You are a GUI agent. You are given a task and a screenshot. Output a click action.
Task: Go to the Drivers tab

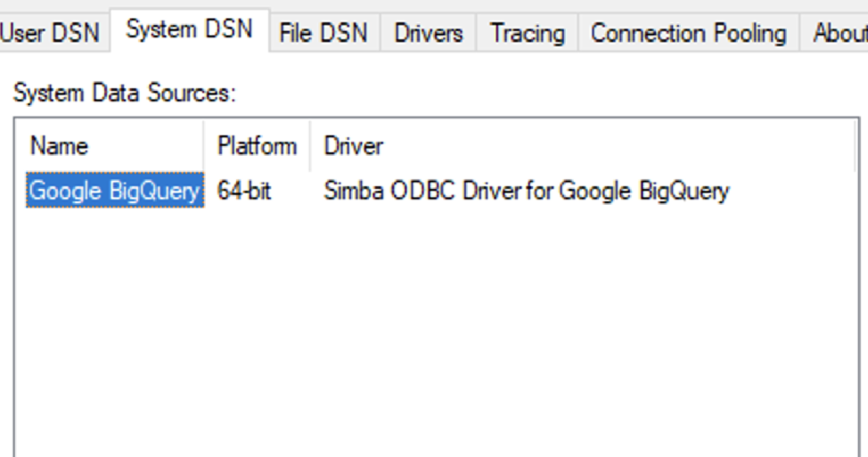point(428,33)
